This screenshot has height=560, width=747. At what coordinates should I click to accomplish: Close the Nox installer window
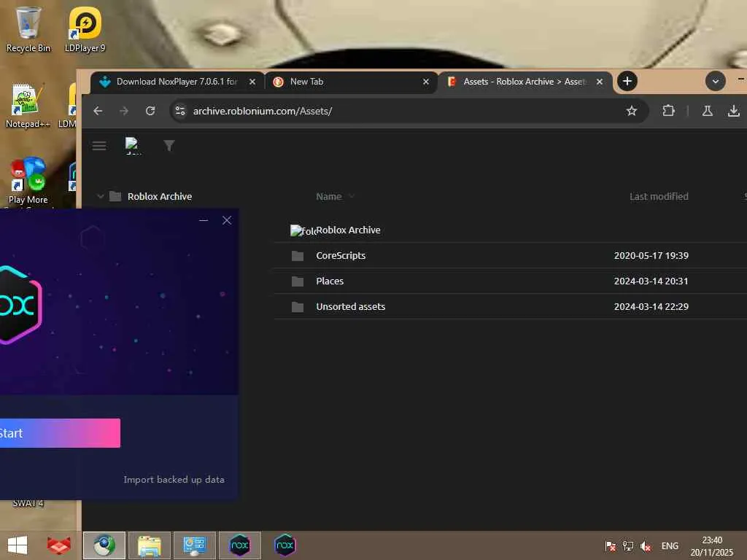pyautogui.click(x=227, y=220)
